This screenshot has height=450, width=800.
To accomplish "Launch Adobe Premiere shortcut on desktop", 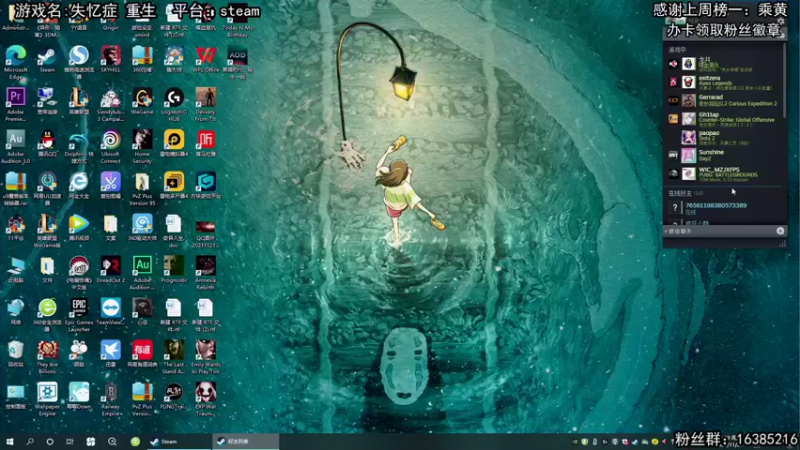I will pyautogui.click(x=16, y=104).
